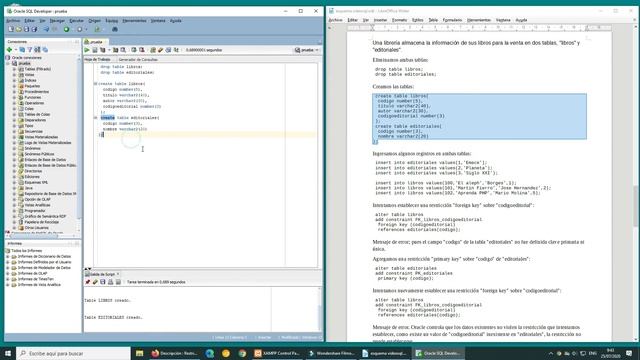Switch to the Generador de Consultas tab
640x360 pixels.
tap(138, 60)
